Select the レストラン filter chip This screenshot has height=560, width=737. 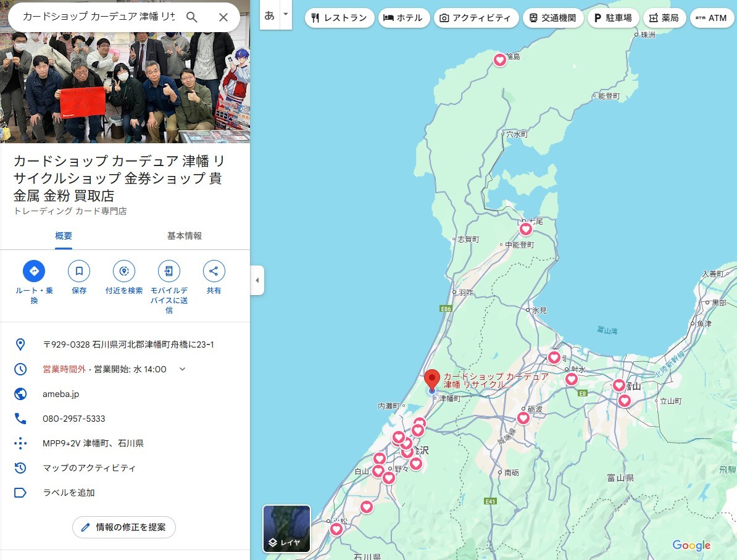tap(339, 18)
